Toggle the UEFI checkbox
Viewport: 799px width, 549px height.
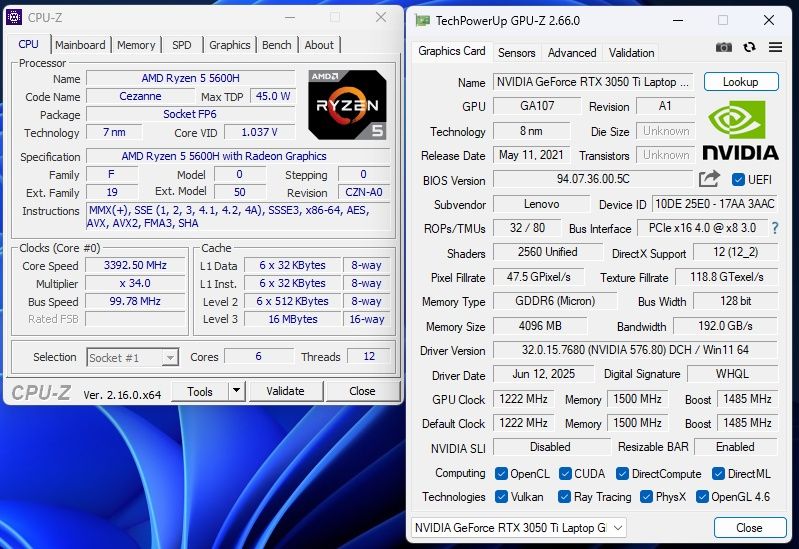pos(738,179)
